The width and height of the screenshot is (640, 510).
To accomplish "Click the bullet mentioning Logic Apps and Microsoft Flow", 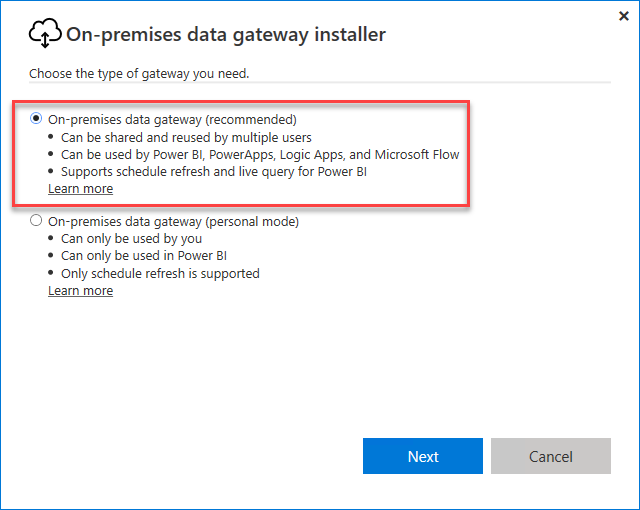I will [260, 154].
